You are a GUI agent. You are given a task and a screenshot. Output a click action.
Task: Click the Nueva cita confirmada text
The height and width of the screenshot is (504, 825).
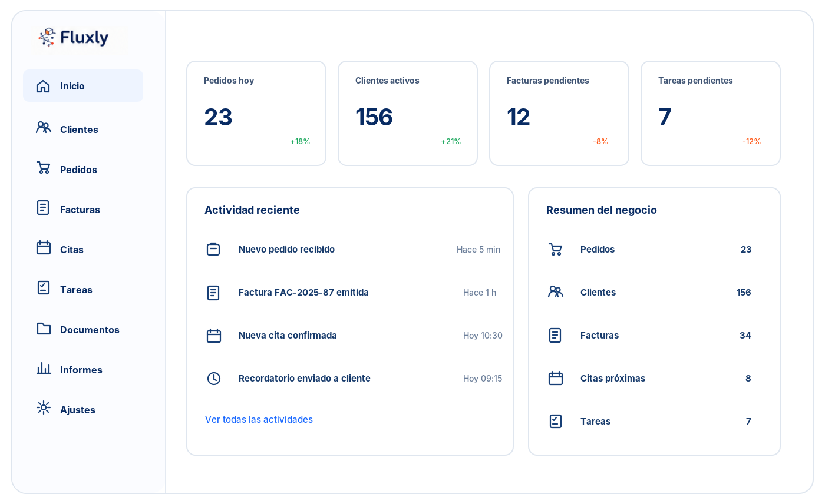tap(288, 336)
